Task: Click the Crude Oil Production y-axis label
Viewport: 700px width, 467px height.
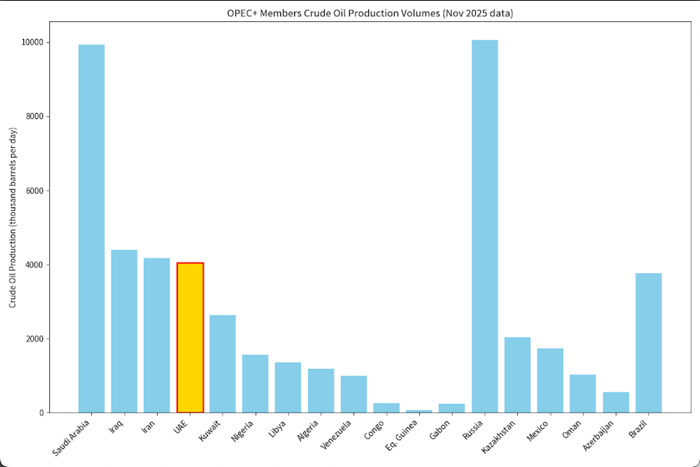Action: [15, 217]
